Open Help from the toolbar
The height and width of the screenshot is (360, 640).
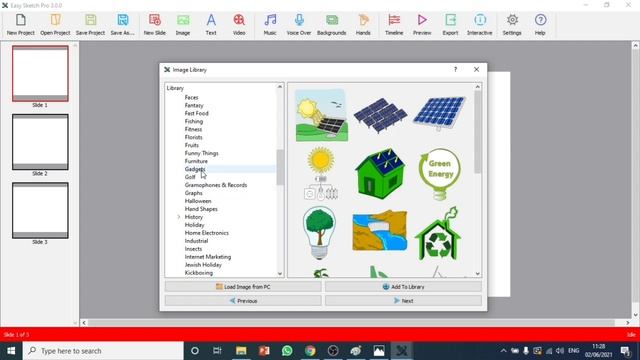[x=540, y=24]
